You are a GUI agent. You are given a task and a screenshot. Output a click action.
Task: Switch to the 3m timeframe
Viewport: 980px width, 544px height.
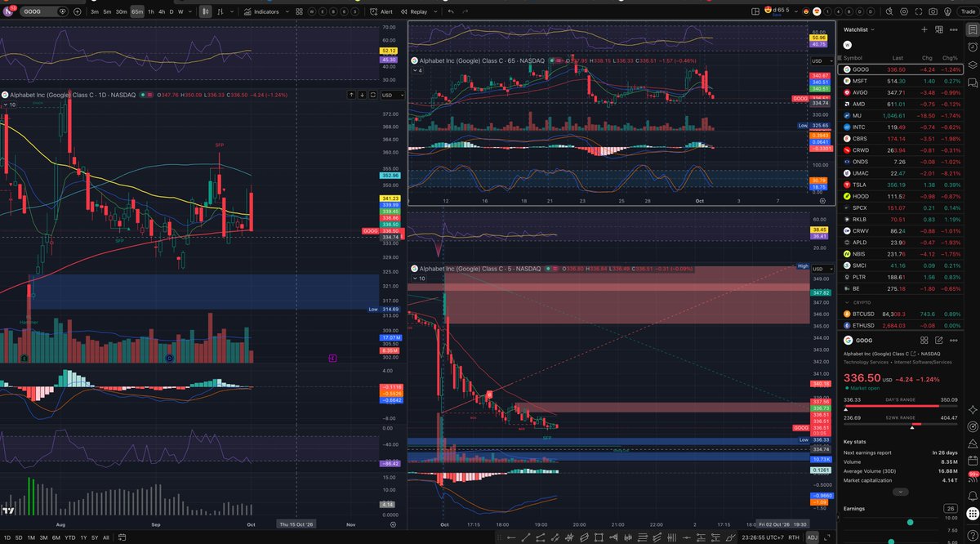coord(95,12)
